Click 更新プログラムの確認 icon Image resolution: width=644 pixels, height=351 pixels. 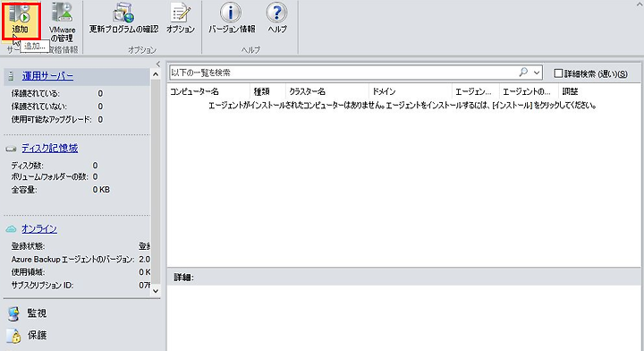[123, 13]
